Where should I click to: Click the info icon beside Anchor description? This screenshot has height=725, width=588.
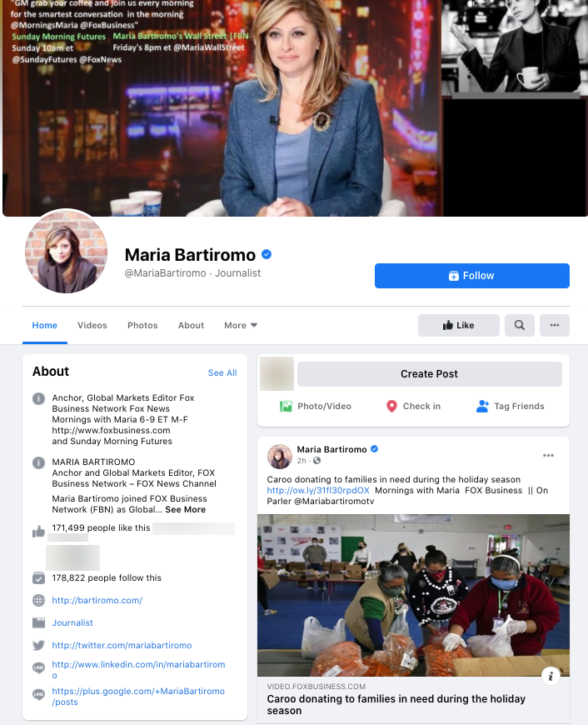(39, 398)
